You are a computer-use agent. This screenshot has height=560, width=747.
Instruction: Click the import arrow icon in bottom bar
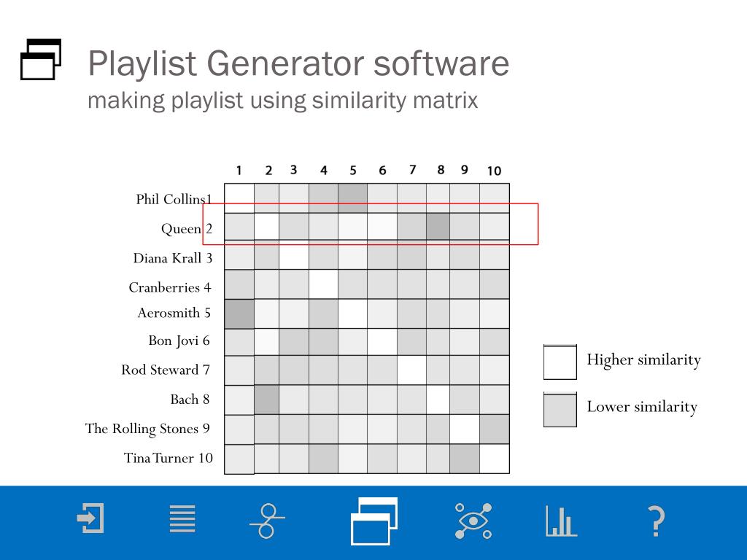coord(90,518)
